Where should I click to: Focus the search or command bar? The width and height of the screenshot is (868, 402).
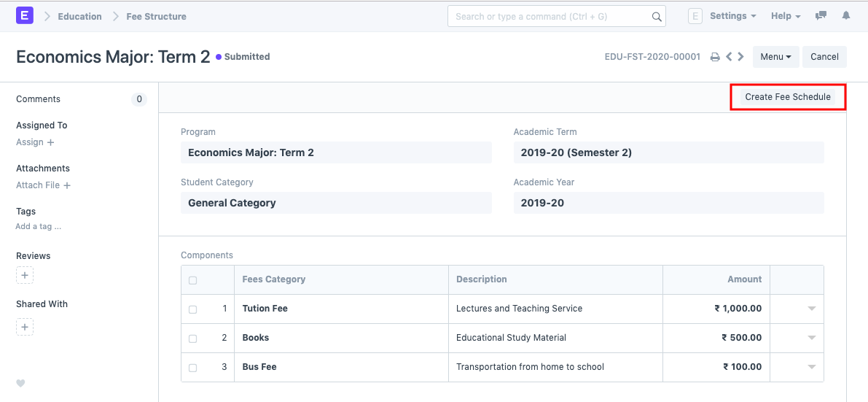pos(551,16)
